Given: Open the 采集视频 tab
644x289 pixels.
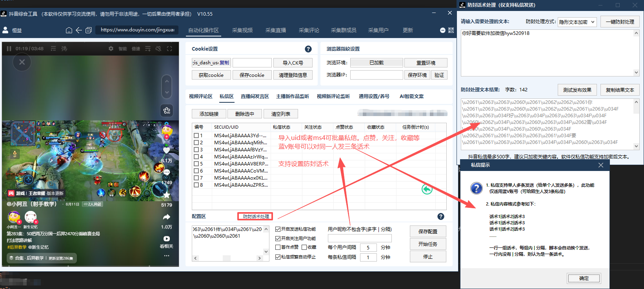Looking at the screenshot, I should (x=242, y=30).
